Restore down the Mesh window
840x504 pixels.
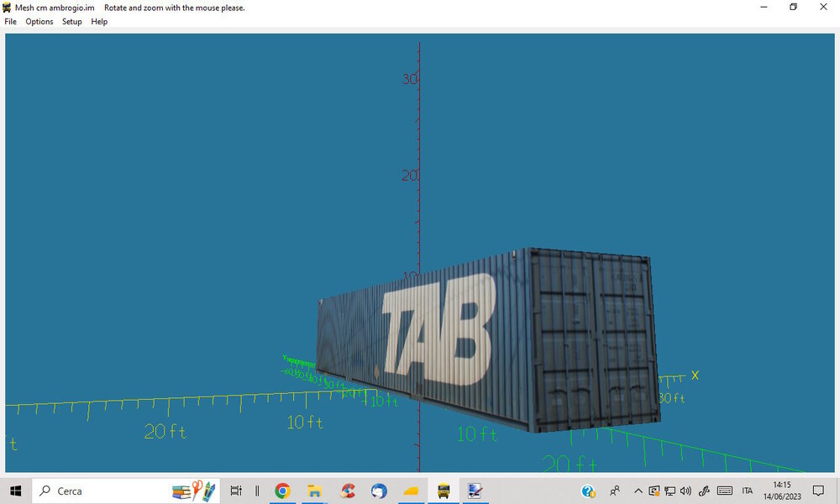[x=794, y=7]
